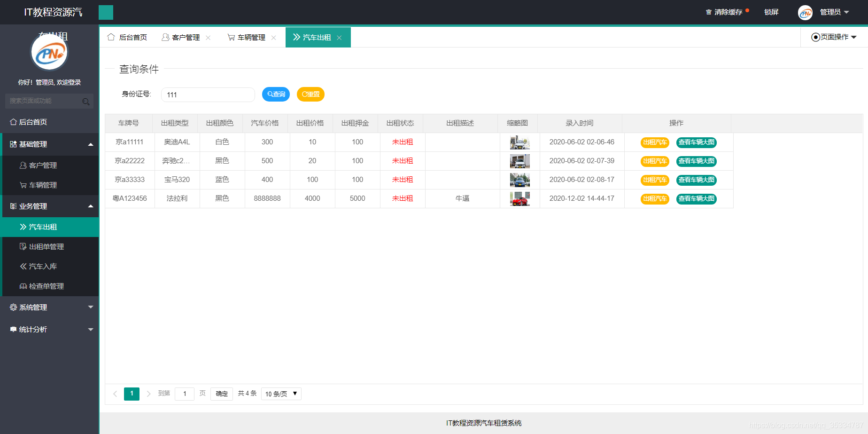The height and width of the screenshot is (434, 868).
Task: Click the 确定 pagination confirm button
Action: (x=222, y=394)
